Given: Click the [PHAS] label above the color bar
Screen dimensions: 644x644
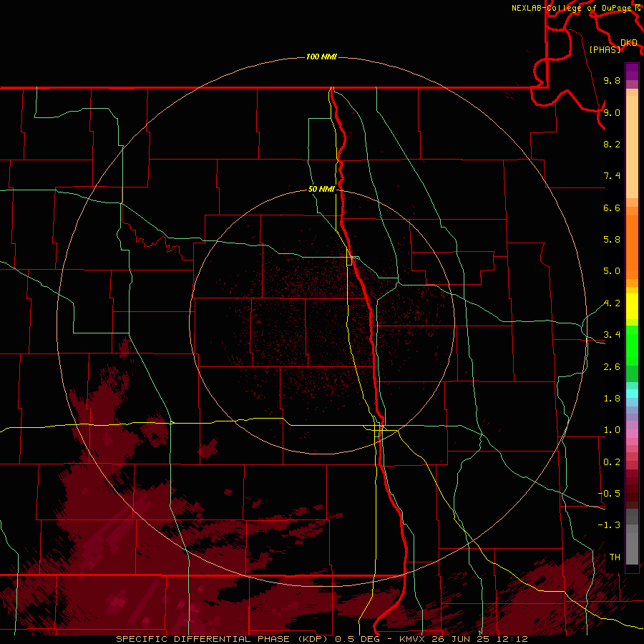Looking at the screenshot, I should 605,49.
